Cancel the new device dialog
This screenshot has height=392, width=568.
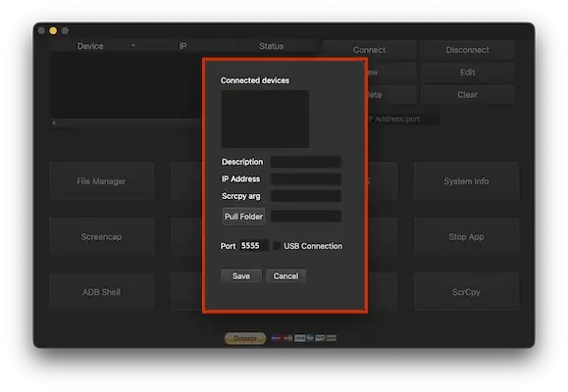285,276
